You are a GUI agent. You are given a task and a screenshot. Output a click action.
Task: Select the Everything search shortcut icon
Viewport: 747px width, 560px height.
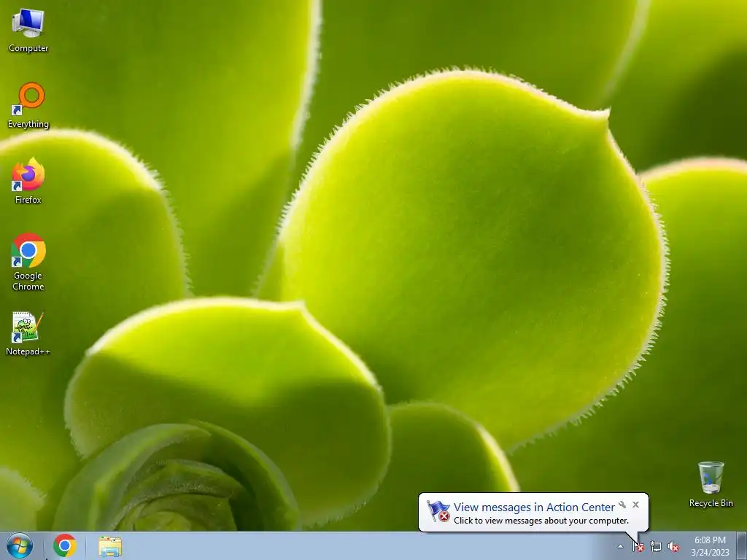click(x=28, y=106)
